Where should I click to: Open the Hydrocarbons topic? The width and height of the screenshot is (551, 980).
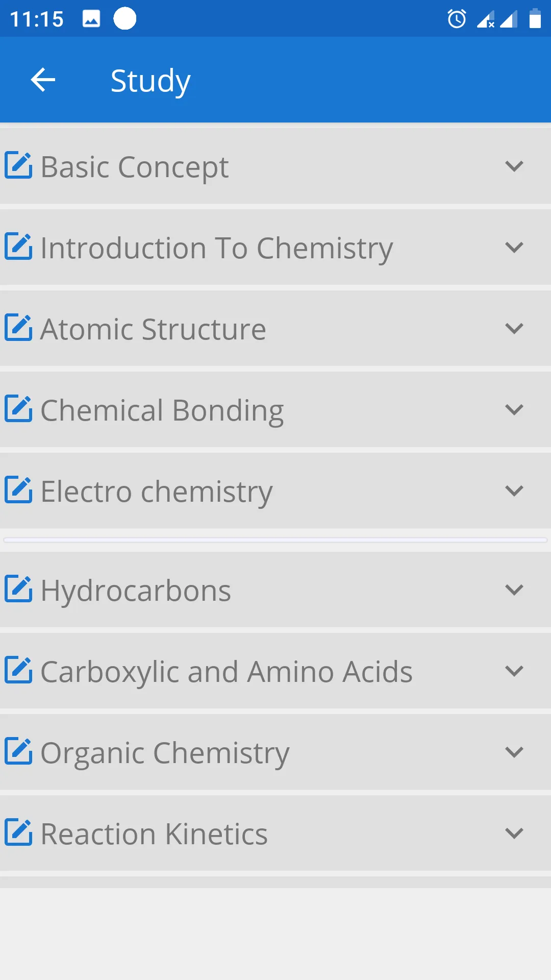pyautogui.click(x=275, y=590)
